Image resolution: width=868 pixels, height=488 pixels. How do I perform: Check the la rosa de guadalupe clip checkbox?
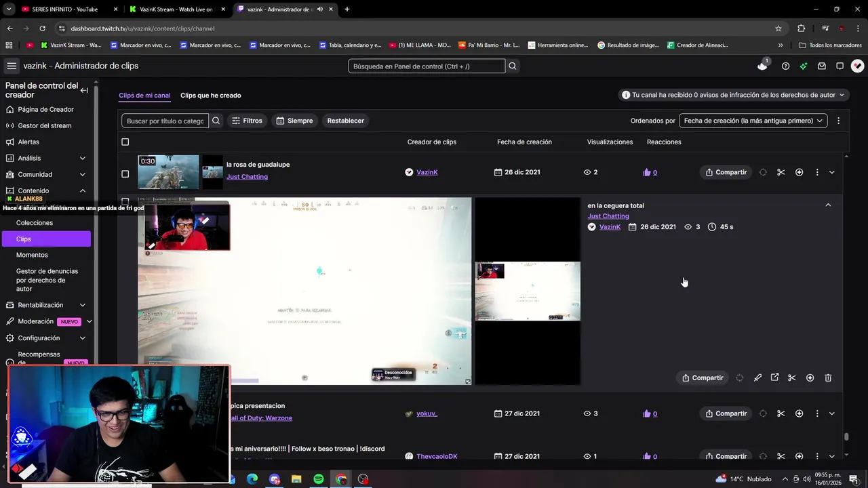[x=125, y=174]
